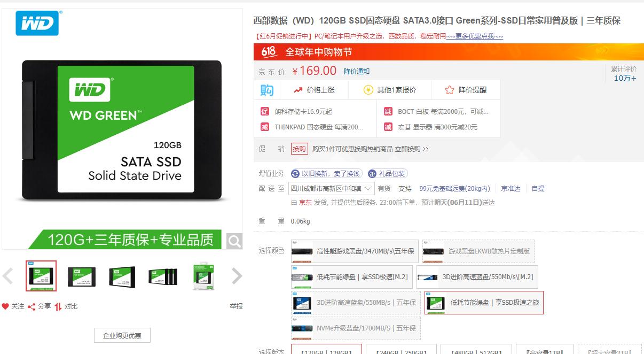
Task: Click the magnifier icon on the product image
Action: 234,241
